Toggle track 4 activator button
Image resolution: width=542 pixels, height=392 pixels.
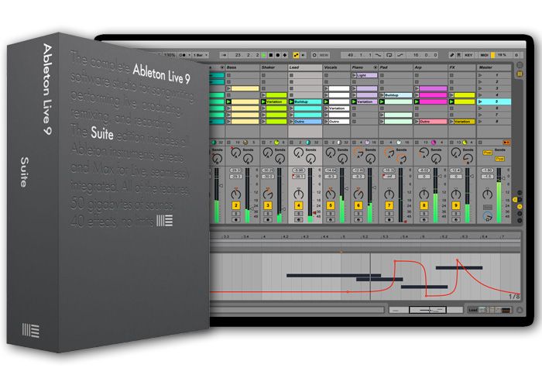[299, 205]
